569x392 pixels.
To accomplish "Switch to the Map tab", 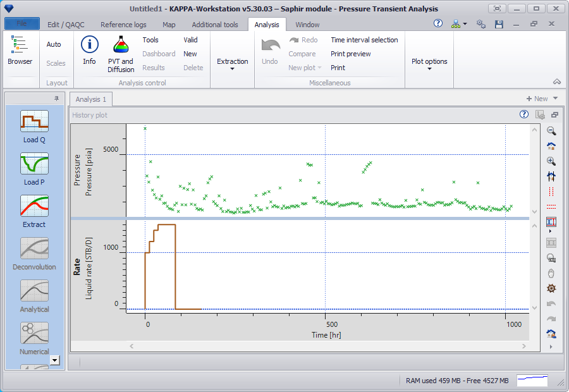I will click(x=169, y=25).
